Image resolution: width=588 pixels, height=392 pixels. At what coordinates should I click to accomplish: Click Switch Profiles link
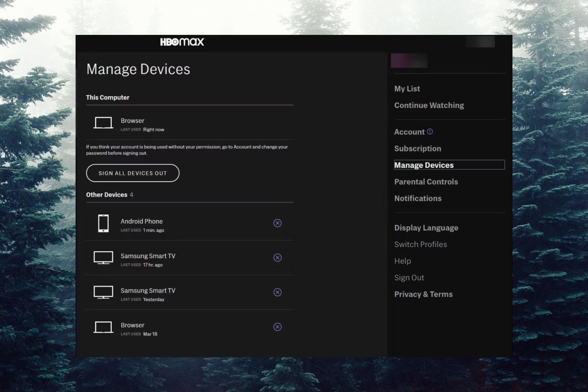point(420,244)
